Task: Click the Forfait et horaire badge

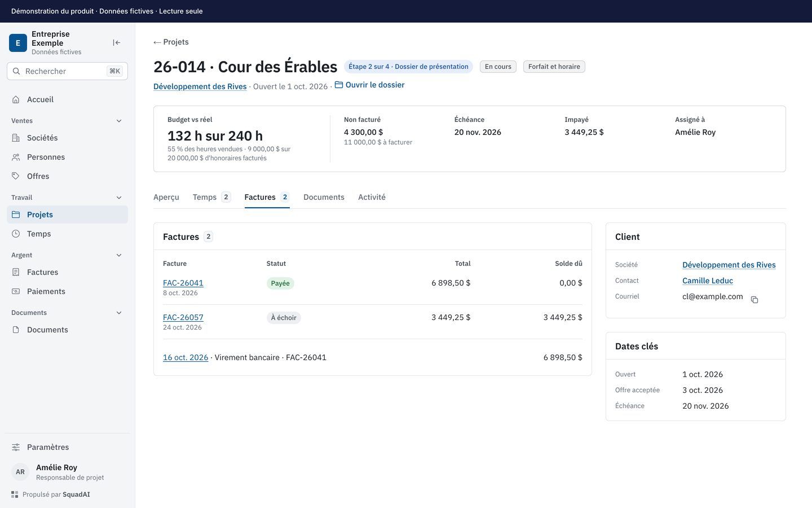Action: [x=554, y=67]
